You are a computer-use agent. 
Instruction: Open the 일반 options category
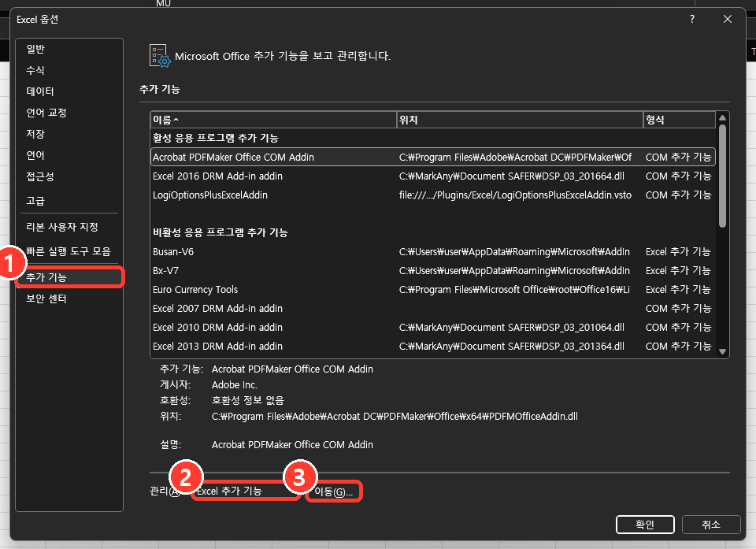[69, 49]
